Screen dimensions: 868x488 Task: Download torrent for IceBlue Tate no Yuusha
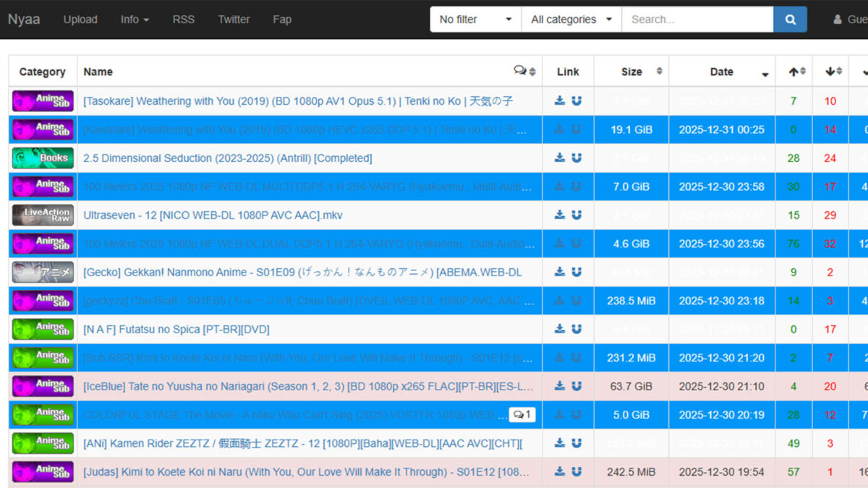(x=560, y=386)
